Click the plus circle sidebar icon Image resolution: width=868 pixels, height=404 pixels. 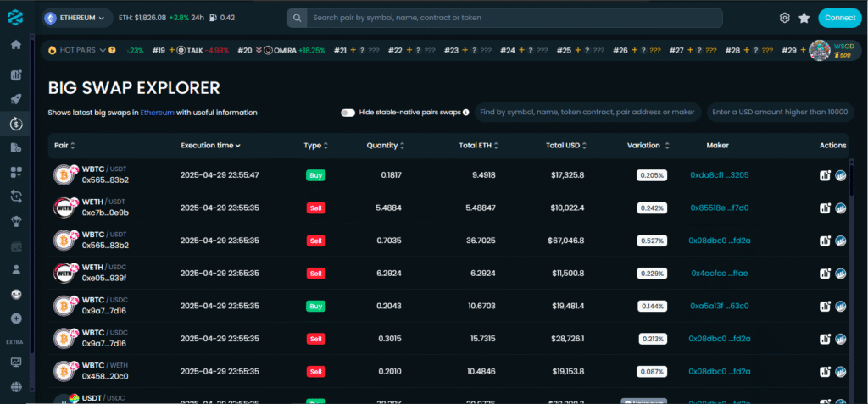coord(16,318)
